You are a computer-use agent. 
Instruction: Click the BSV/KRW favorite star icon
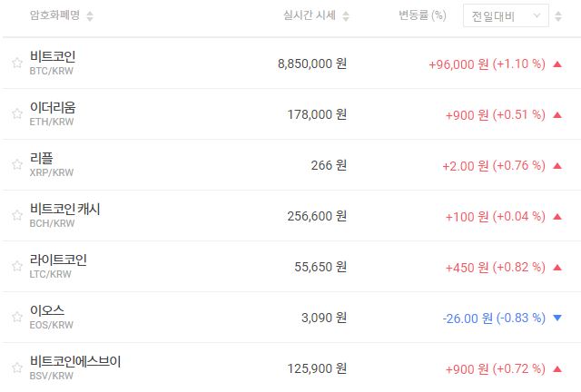tap(16, 368)
